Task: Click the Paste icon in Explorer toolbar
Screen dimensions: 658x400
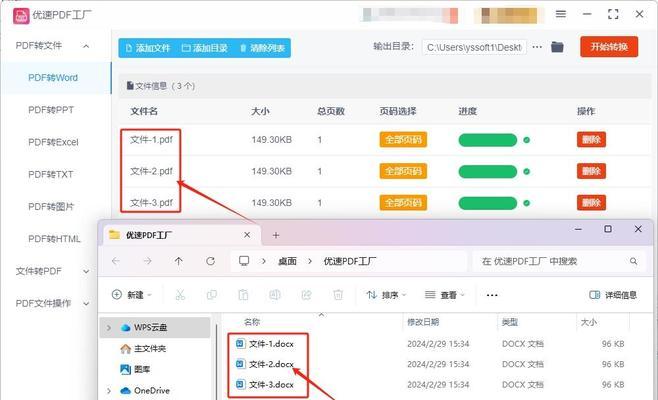Action: (243, 295)
